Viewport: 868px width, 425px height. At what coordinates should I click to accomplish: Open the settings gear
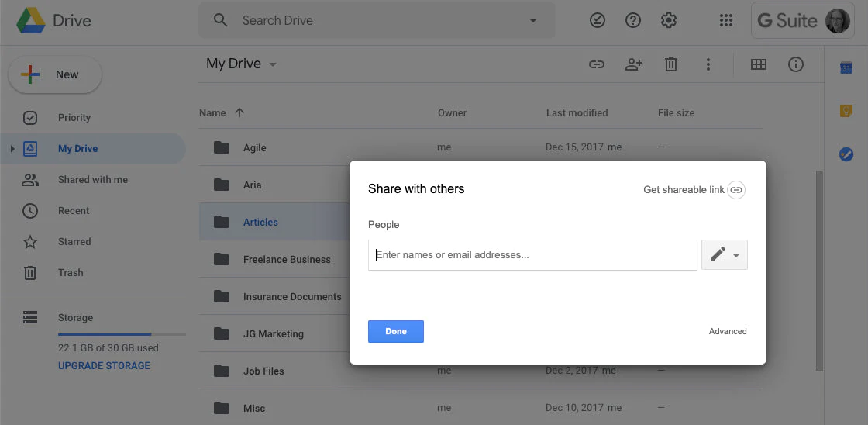[669, 20]
